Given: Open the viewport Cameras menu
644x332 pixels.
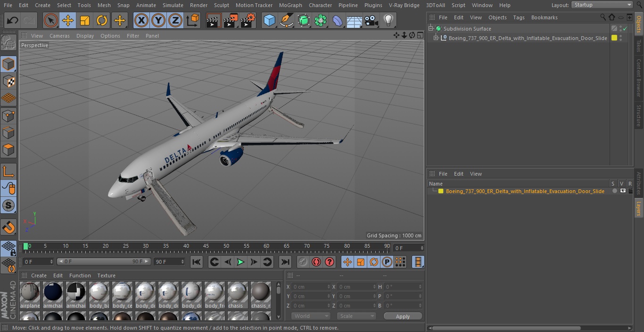Looking at the screenshot, I should coord(59,36).
